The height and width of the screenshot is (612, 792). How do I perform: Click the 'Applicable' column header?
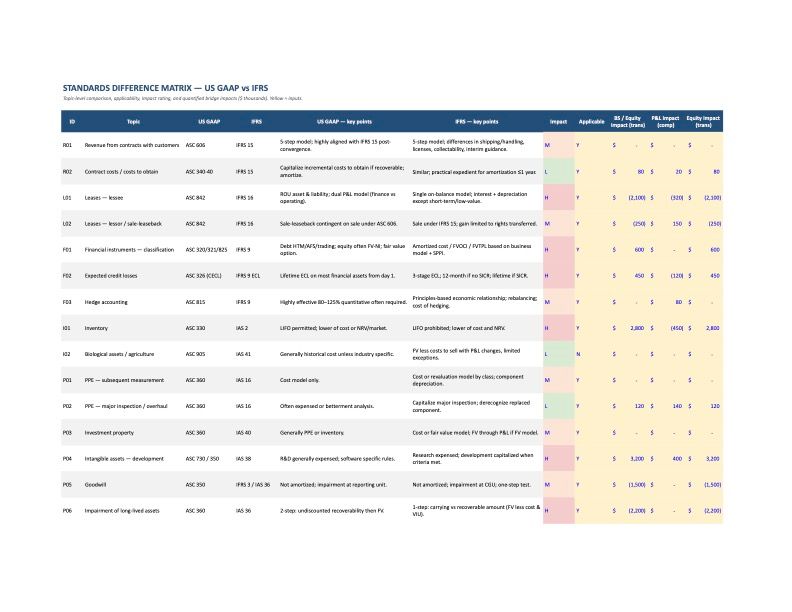coord(591,122)
